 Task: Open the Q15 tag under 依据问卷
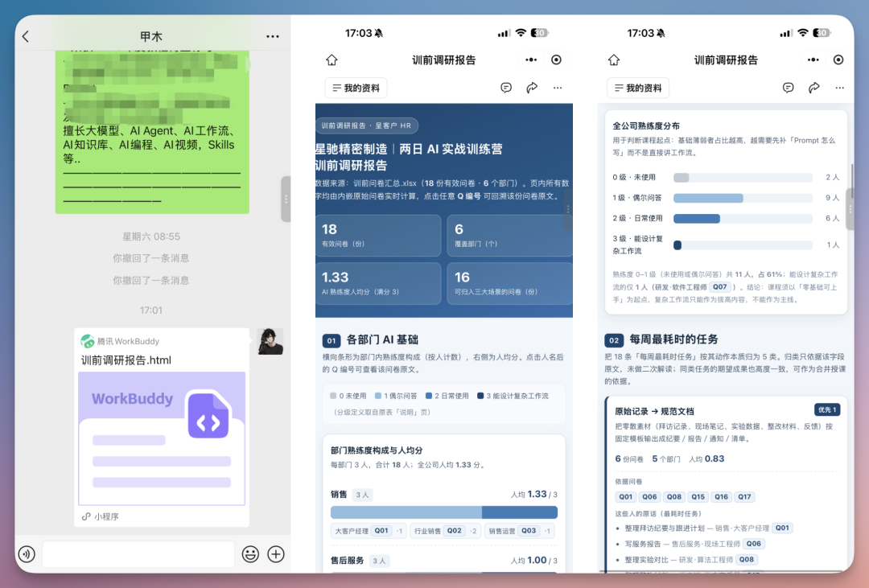pyautogui.click(x=698, y=497)
